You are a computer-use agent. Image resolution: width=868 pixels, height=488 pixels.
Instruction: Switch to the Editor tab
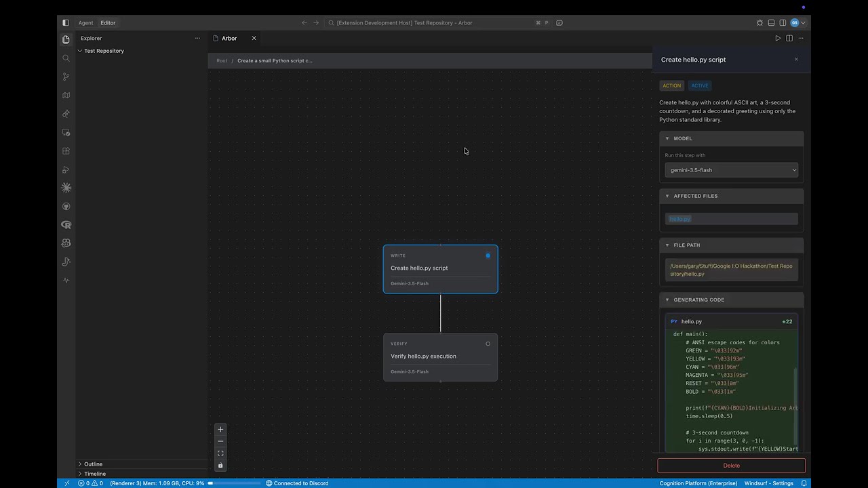[x=108, y=22]
